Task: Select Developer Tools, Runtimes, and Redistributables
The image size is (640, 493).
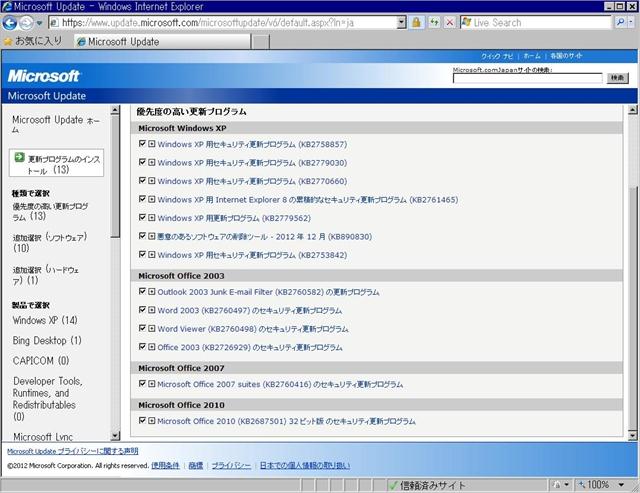Action: tap(47, 399)
